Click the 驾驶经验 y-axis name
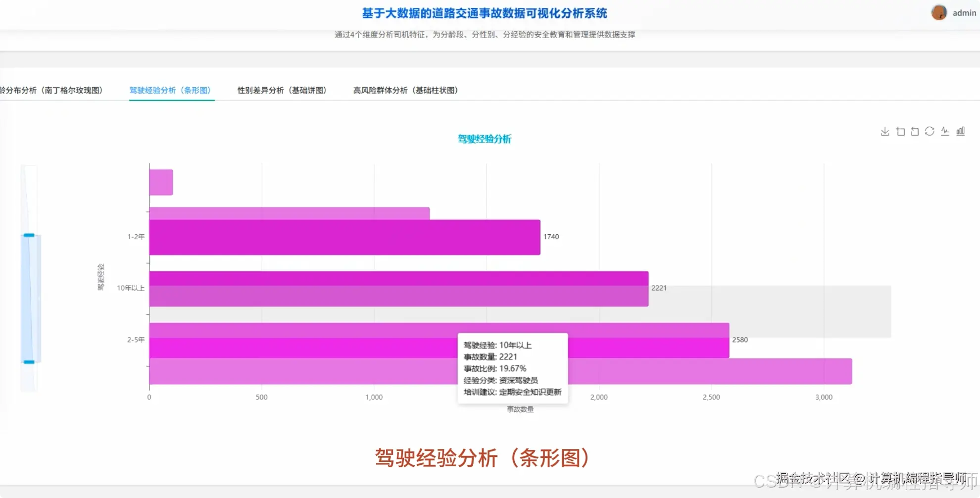 pos(101,277)
